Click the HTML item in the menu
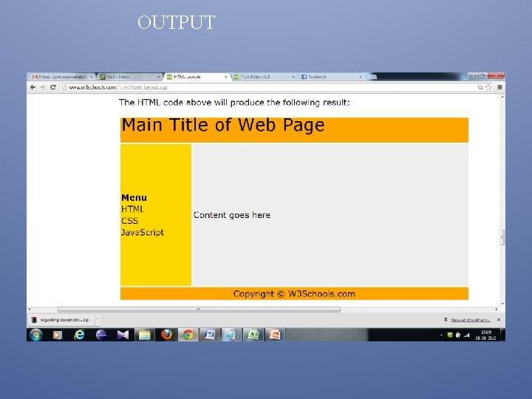 click(x=133, y=209)
